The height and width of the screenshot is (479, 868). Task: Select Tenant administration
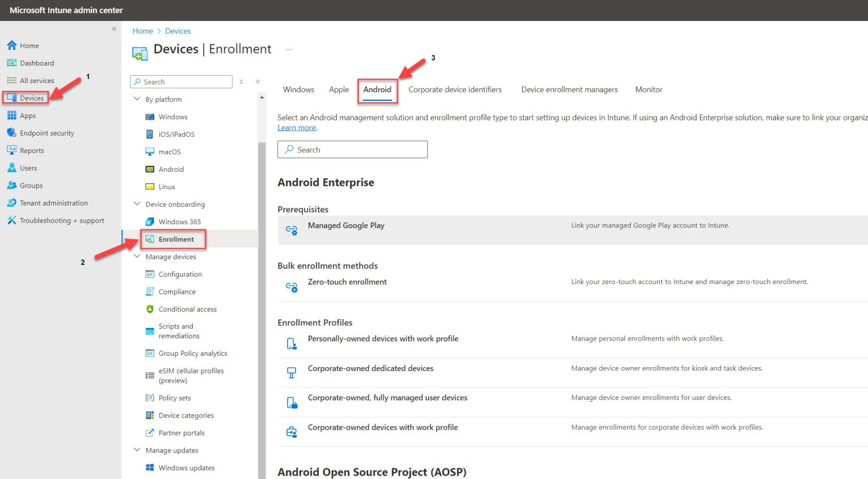54,203
